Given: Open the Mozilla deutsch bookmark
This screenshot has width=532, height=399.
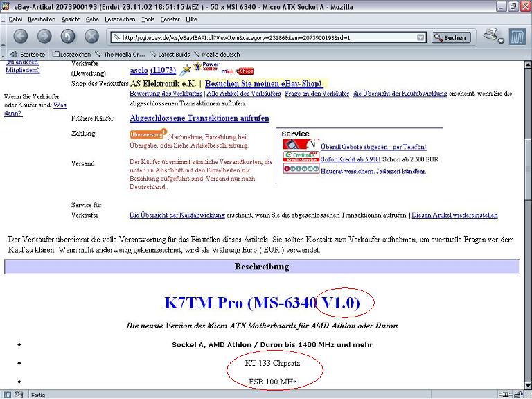Looking at the screenshot, I should (x=217, y=54).
